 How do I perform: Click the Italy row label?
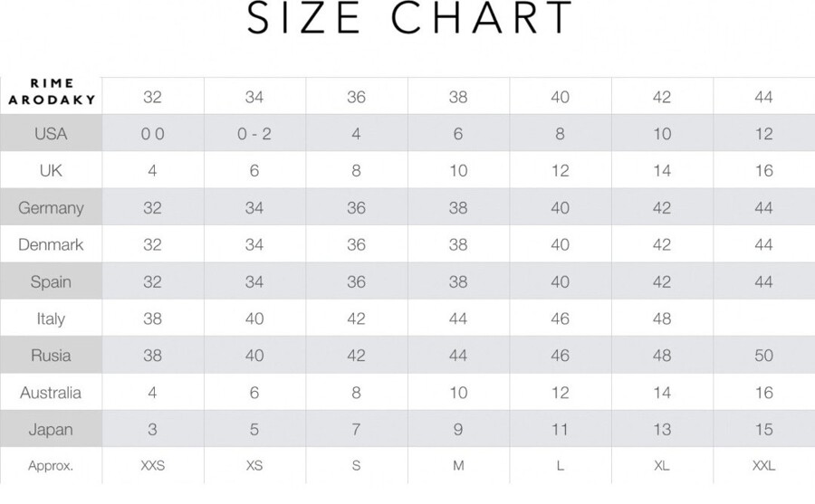click(x=51, y=319)
